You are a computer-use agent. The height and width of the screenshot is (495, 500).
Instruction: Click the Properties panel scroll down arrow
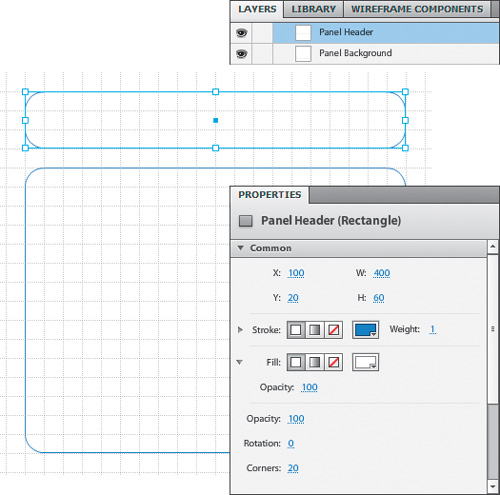(x=493, y=487)
